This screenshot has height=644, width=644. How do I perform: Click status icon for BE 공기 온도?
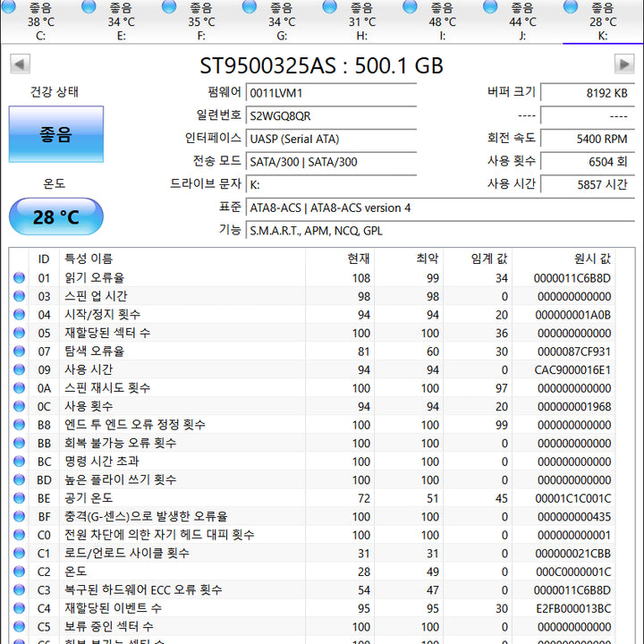[x=20, y=498]
